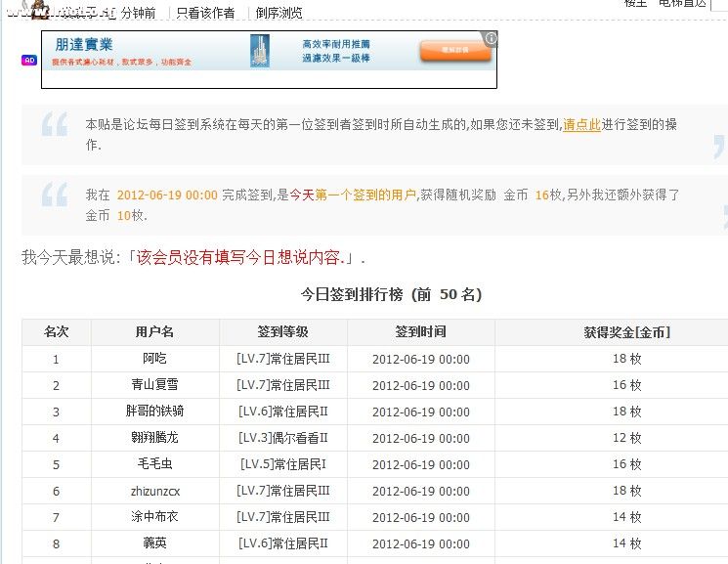
Task: Select username 翱翔腾龙
Action: click(154, 438)
